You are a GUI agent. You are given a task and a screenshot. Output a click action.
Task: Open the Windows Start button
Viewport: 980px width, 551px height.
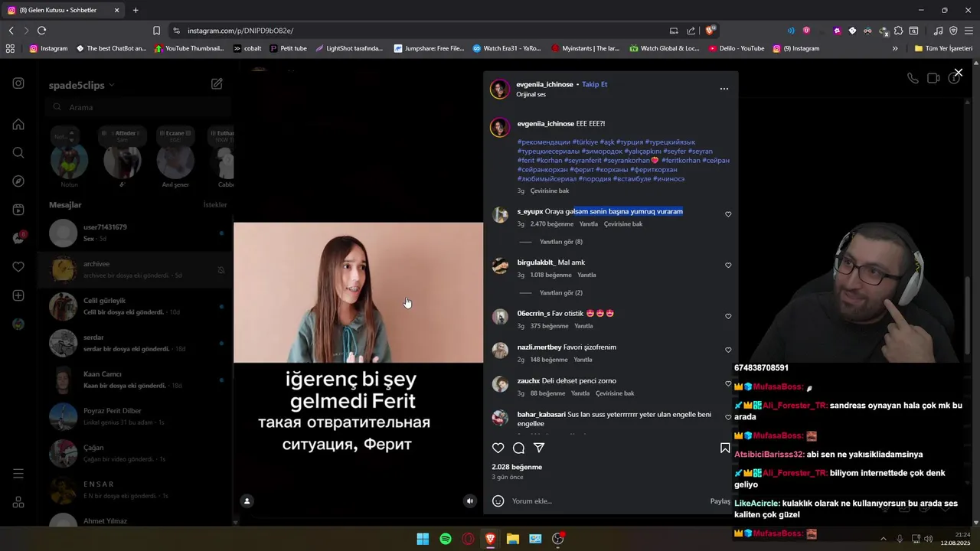pyautogui.click(x=423, y=539)
